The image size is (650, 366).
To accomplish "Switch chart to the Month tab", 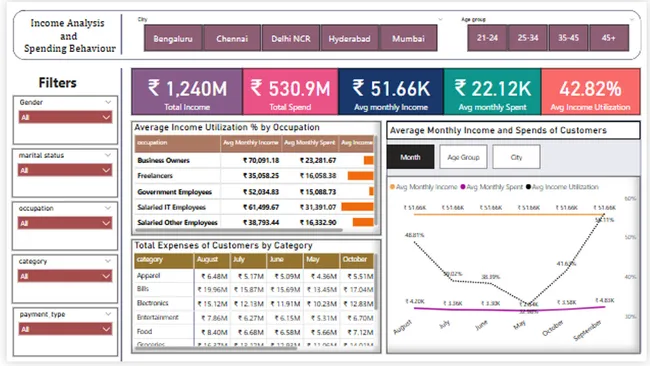I will [410, 157].
